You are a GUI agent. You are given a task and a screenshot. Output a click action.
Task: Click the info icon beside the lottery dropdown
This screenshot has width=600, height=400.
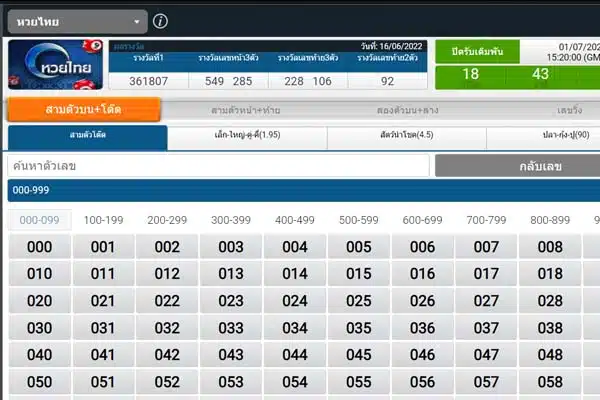160,21
